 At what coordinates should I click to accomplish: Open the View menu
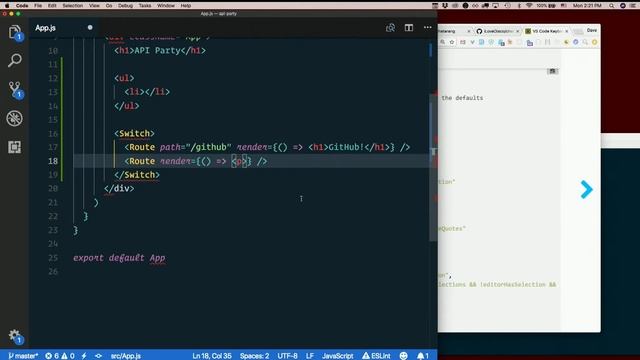tap(94, 6)
